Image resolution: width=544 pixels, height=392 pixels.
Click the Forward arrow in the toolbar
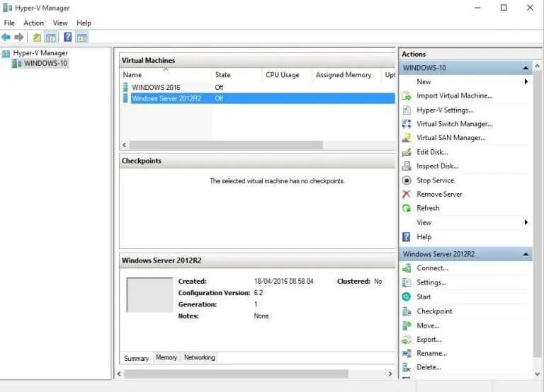19,37
